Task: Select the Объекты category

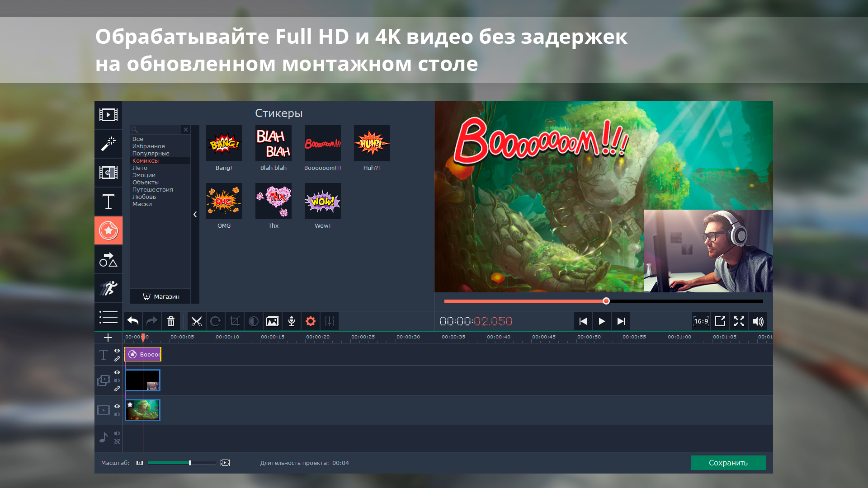Action: point(146,183)
